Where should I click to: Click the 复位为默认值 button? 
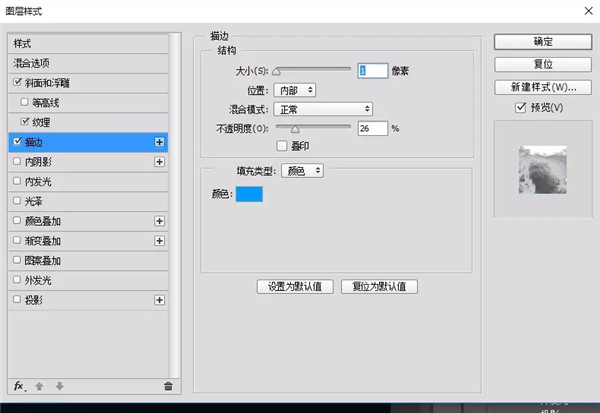[379, 286]
